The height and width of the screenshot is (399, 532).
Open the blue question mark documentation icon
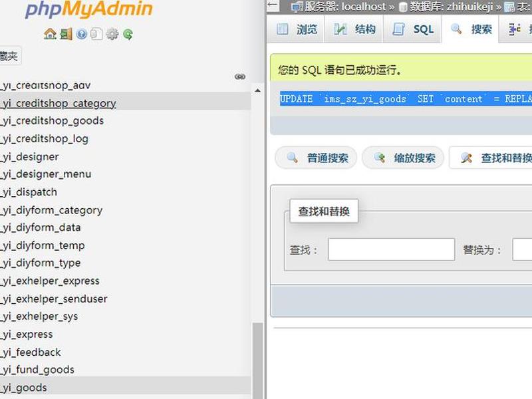point(81,34)
